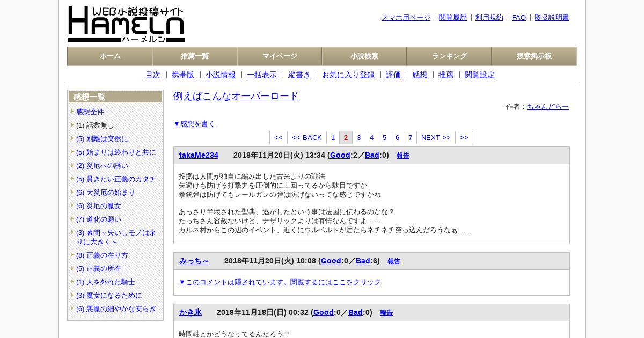Viewport: 644px width, 338px height.
Task: Reveal the hidden comment by みっち~
Action: coord(280,282)
